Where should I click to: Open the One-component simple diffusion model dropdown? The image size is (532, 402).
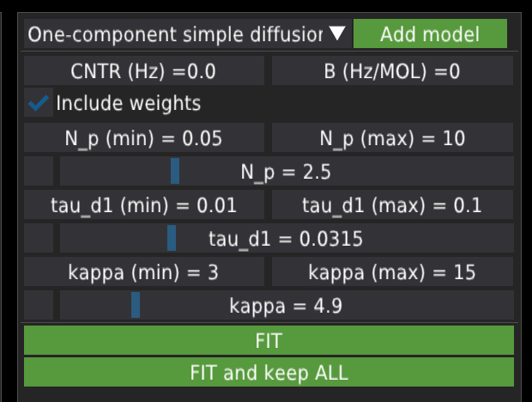176,34
